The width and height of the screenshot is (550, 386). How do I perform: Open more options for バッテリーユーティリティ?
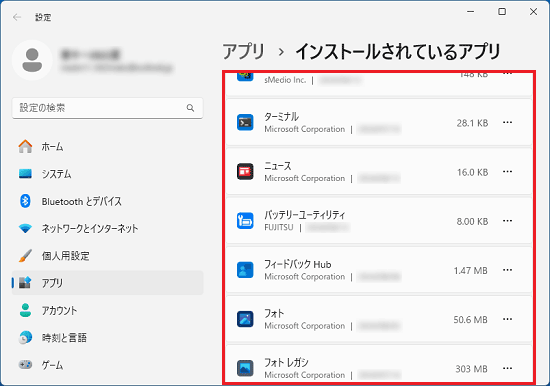(507, 221)
